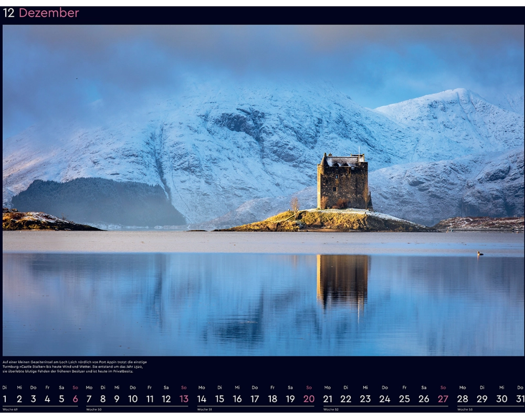Select date 31 in the calendar

(520, 398)
